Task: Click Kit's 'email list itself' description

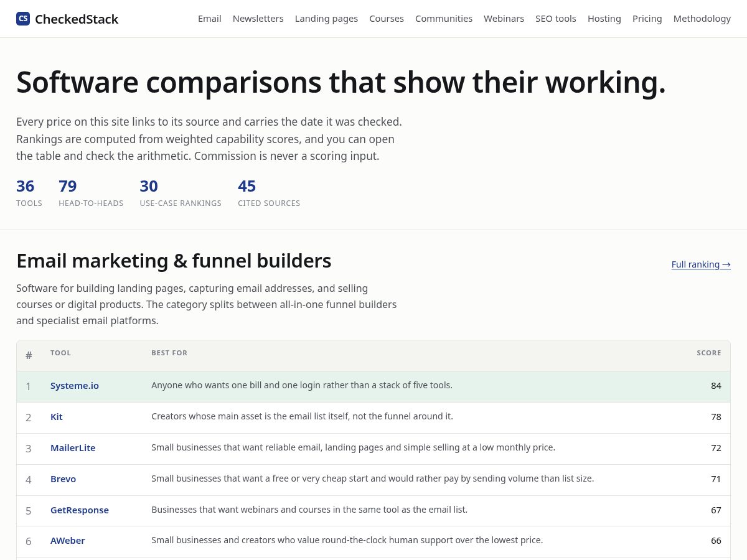Action: [x=302, y=416]
